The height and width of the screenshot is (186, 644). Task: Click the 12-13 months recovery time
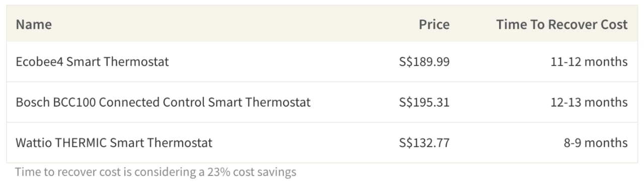589,102
